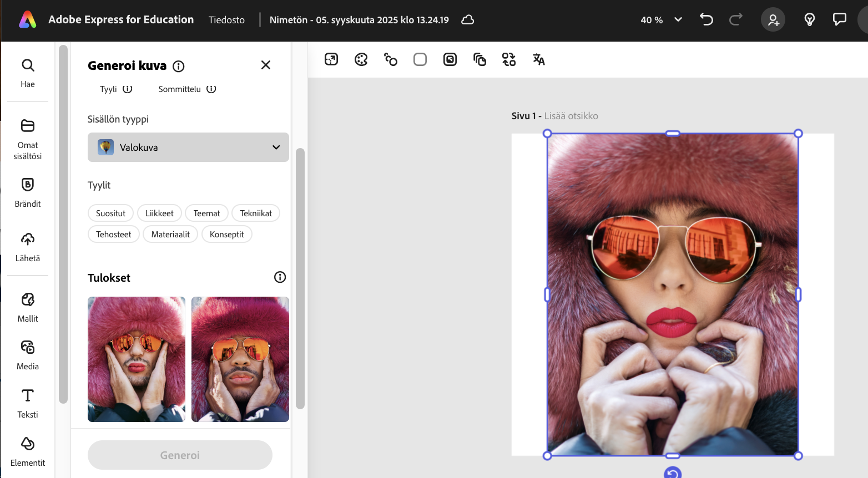The image size is (868, 478).
Task: Select the first generated result thumbnail
Action: pyautogui.click(x=137, y=359)
